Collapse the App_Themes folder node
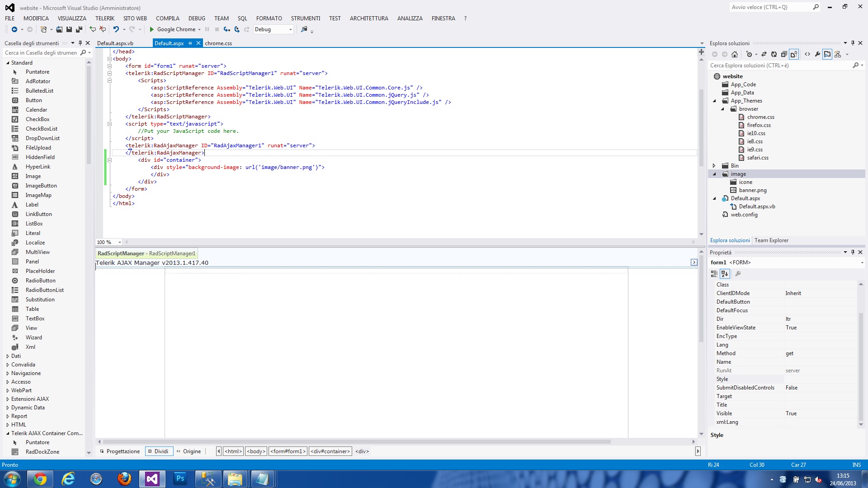868x488 pixels. pos(714,101)
